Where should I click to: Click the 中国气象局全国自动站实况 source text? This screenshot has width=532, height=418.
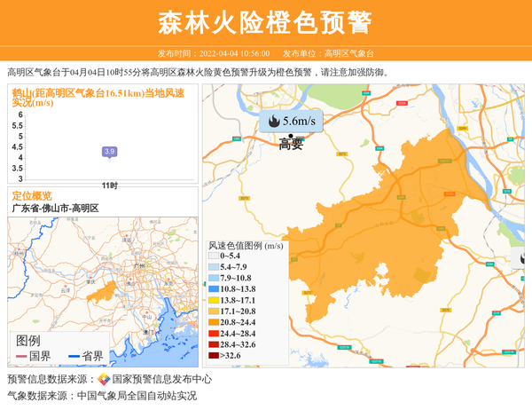click(137, 396)
